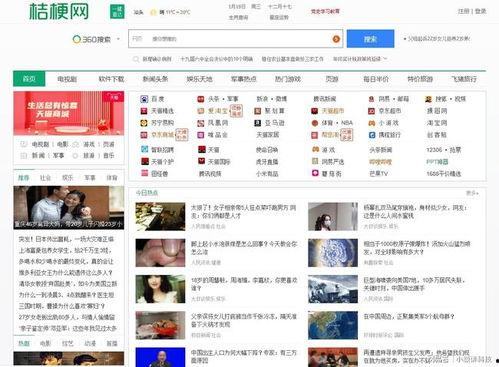Click the 蘑菇街 pink icon
The image size is (499, 367).
pos(315,173)
